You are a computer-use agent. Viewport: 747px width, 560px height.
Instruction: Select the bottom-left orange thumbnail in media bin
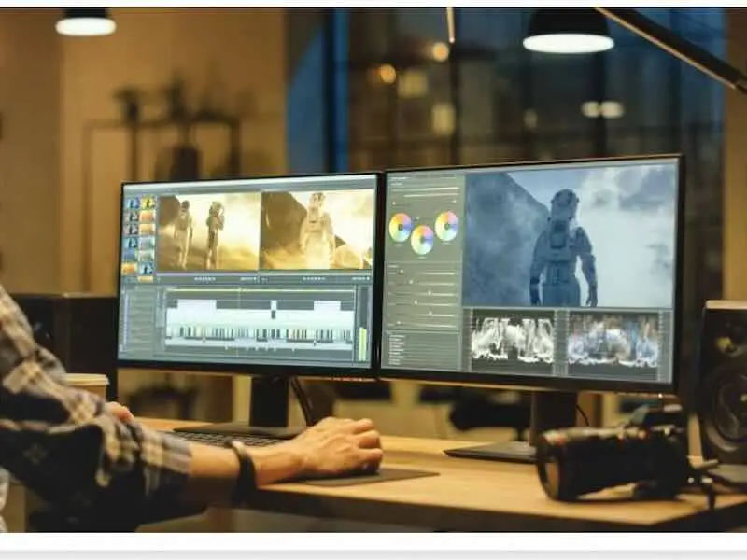pyautogui.click(x=130, y=269)
